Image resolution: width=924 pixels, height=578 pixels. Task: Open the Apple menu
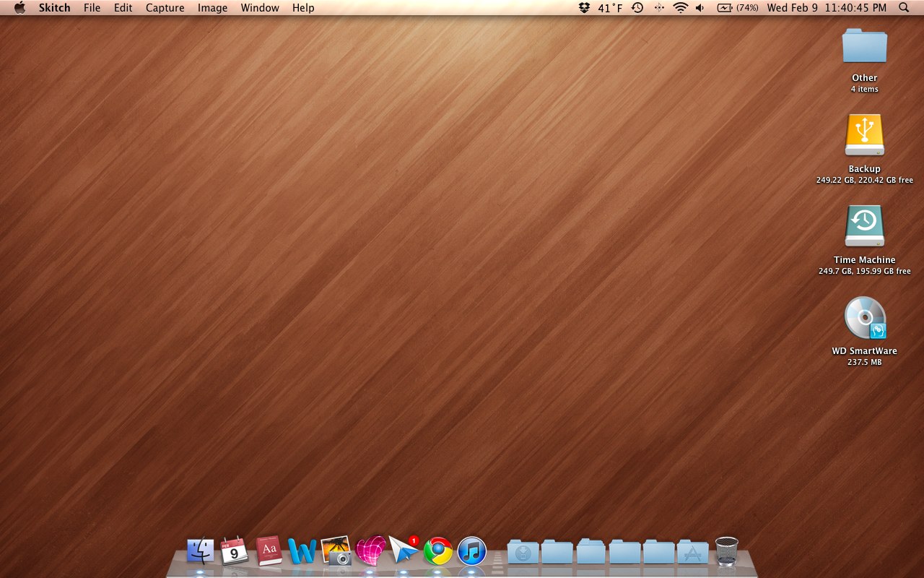(x=19, y=8)
